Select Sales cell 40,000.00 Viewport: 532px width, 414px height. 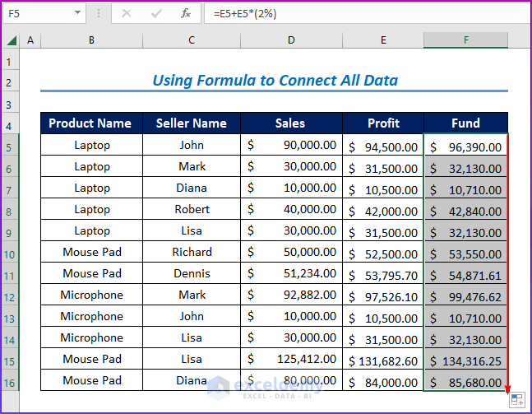click(x=291, y=209)
